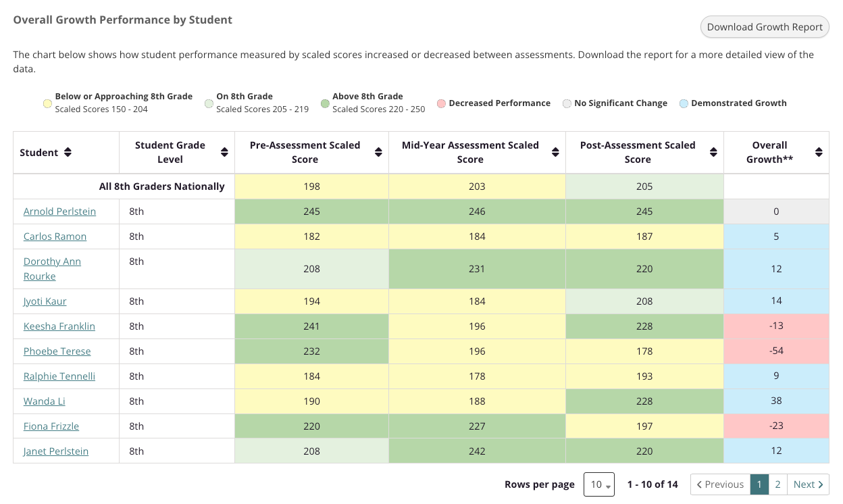
Task: Click the '1 - 10 of 14' page count
Action: [x=653, y=484]
